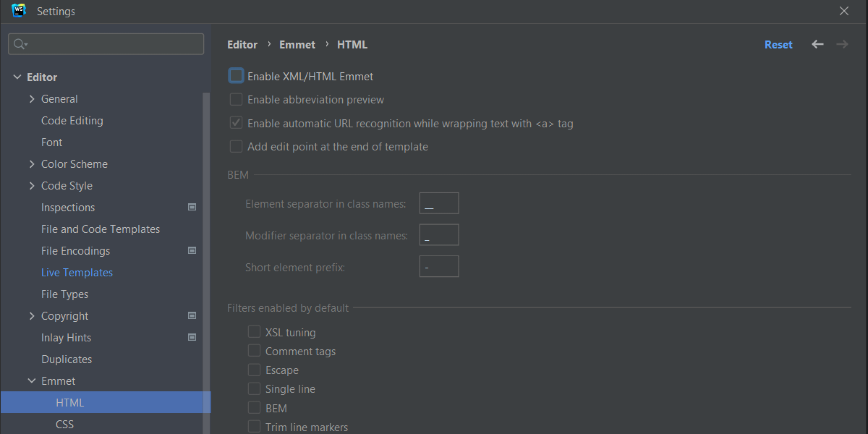Viewport: 868px width, 434px height.
Task: Open the Live Templates settings page
Action: click(77, 272)
